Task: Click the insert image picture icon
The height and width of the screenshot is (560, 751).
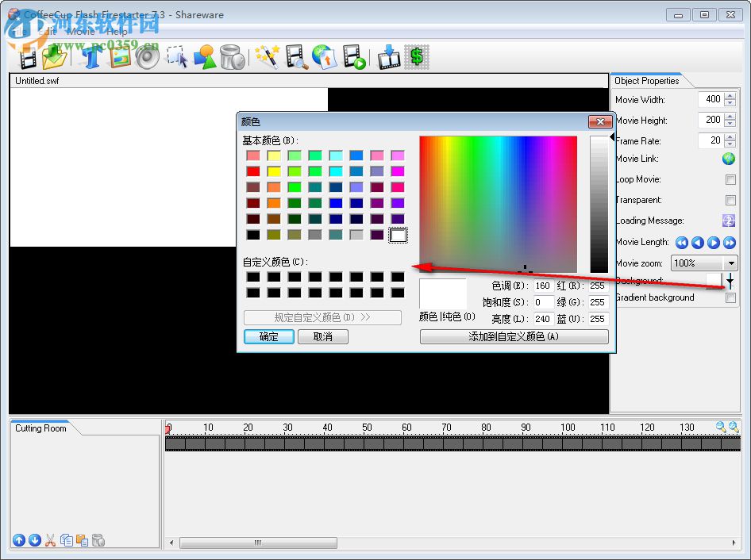Action: 120,56
